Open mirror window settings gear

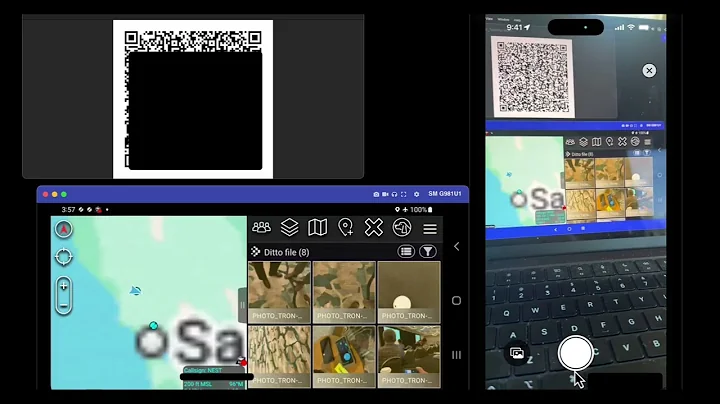coord(416,194)
